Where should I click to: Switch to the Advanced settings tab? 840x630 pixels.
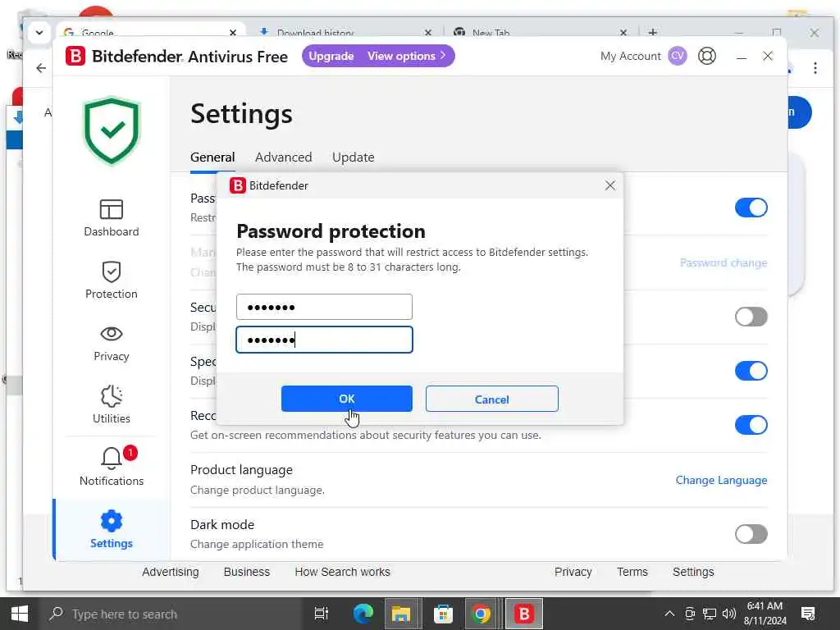pos(283,157)
